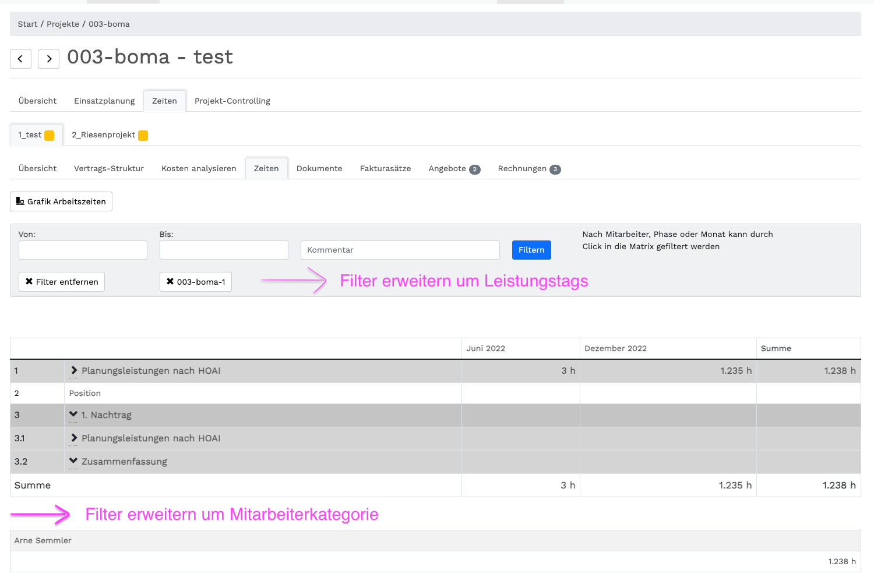Viewport: 874px width, 588px height.
Task: Click yellow badge next to 2_Riesenprojekt
Action: tap(143, 136)
